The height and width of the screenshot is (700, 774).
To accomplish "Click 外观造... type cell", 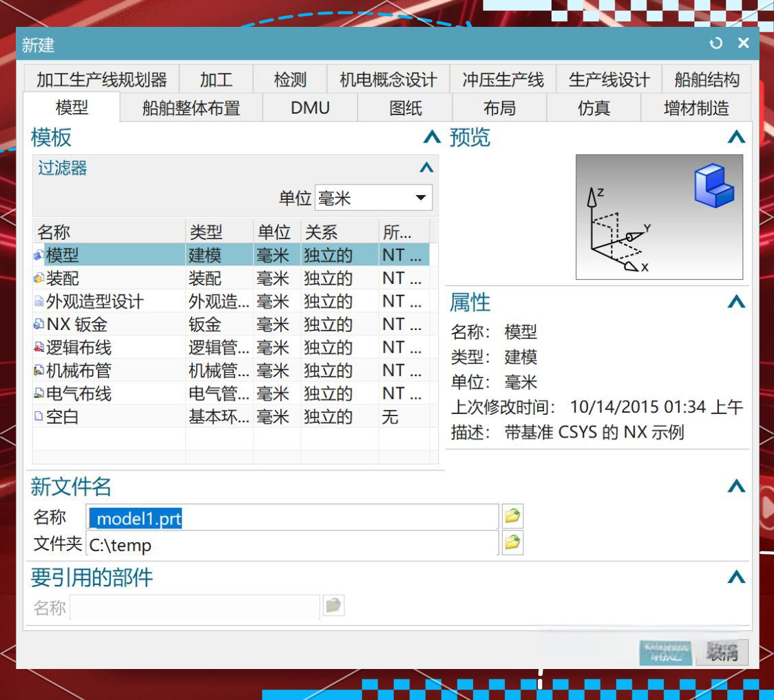I will point(219,301).
